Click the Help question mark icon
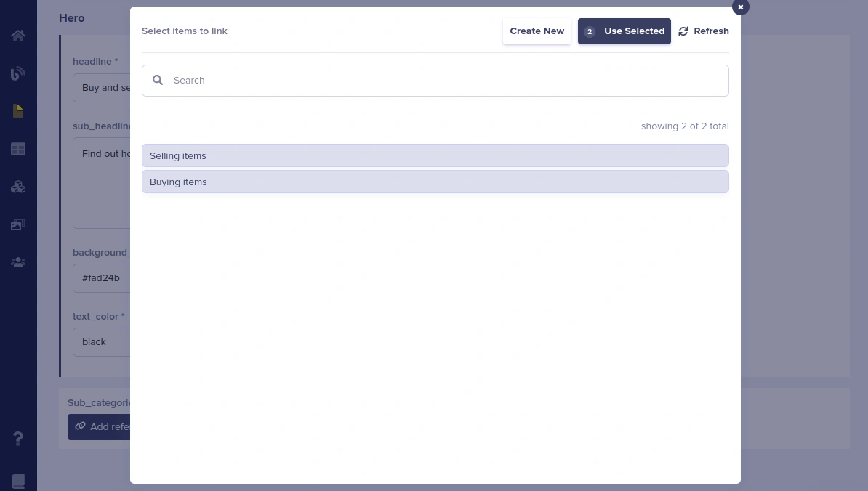This screenshot has width=868, height=491. tap(18, 438)
